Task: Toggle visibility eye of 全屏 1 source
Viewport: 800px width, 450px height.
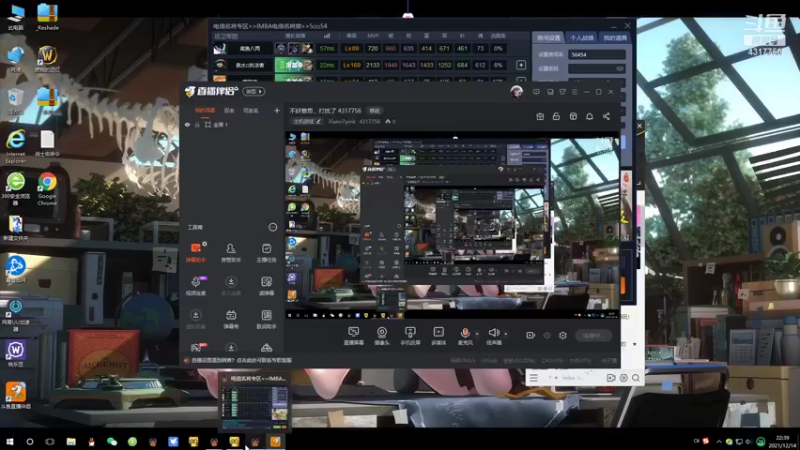Action: [187, 124]
